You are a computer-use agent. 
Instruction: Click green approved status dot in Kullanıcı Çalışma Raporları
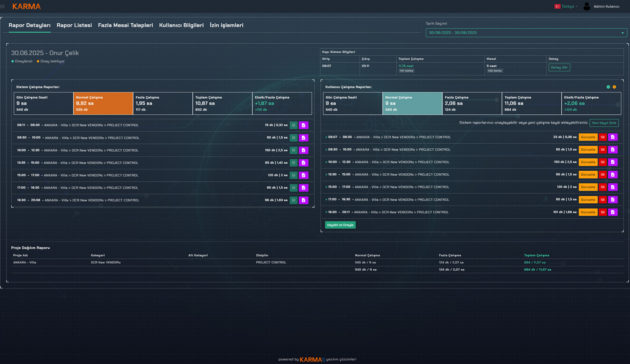click(608, 87)
